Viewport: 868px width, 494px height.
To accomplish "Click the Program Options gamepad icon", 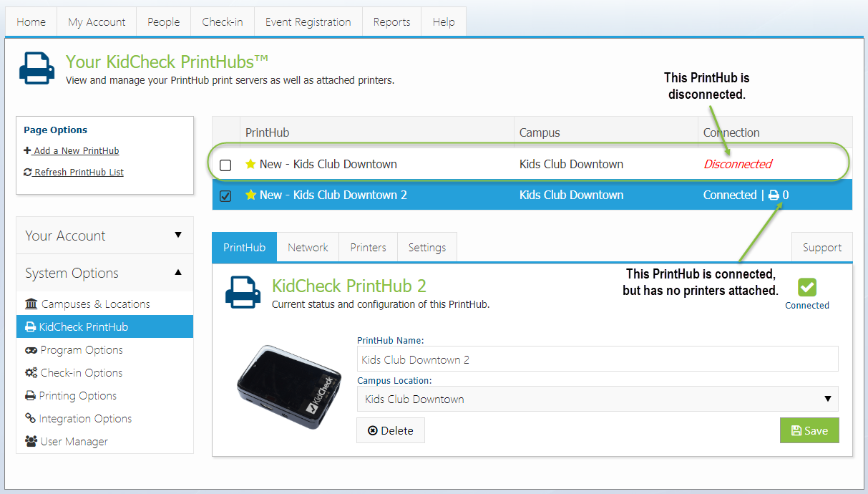I will pos(31,350).
